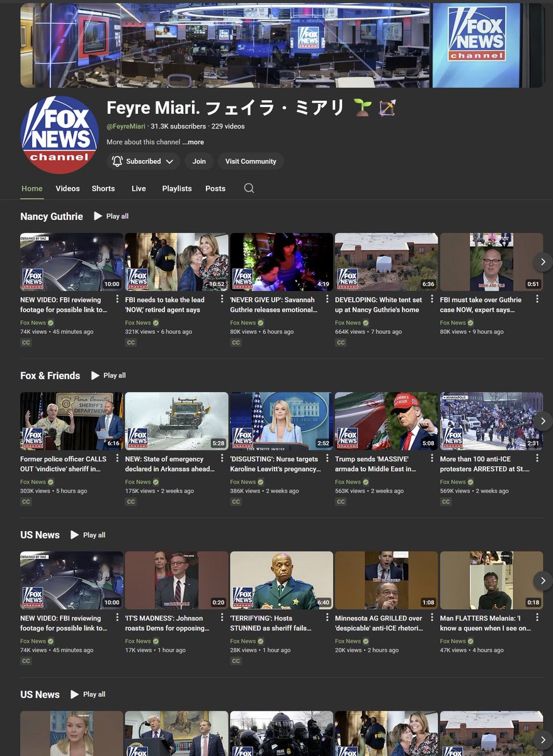The image size is (553, 756).
Task: Click the Fox News channel avatar
Action: [59, 134]
